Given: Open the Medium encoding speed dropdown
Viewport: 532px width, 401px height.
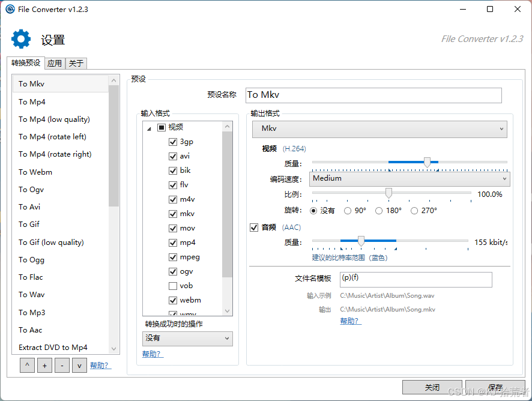Looking at the screenshot, I should [x=409, y=179].
